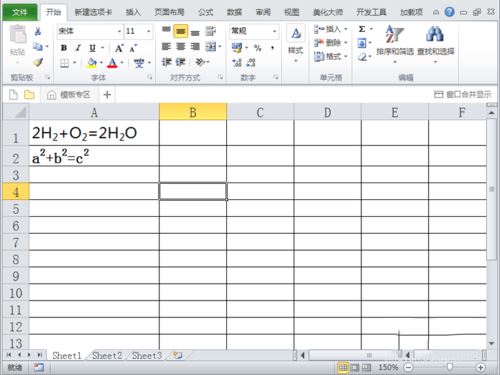Switch to the 插入 ribbon tab
This screenshot has height=375, width=500.
pyautogui.click(x=133, y=12)
